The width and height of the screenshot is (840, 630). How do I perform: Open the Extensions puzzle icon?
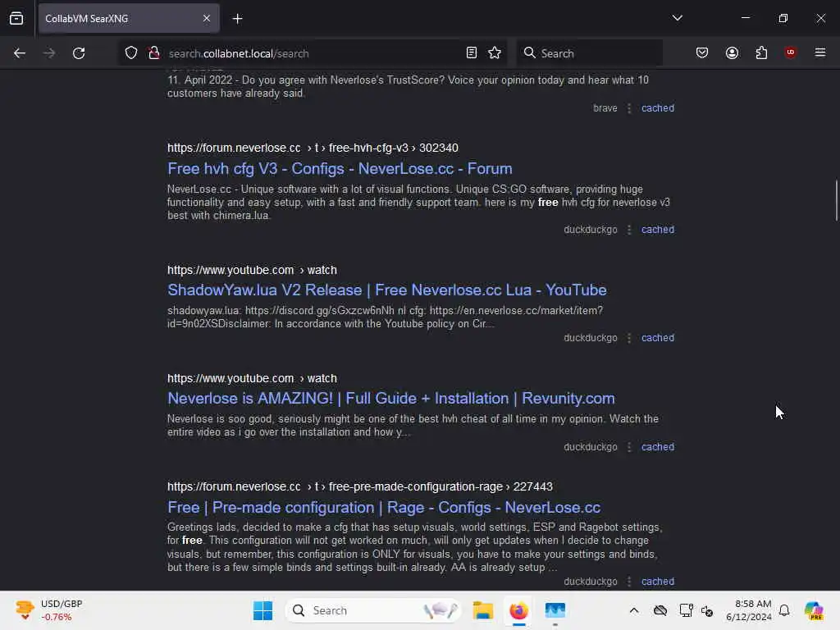761,53
